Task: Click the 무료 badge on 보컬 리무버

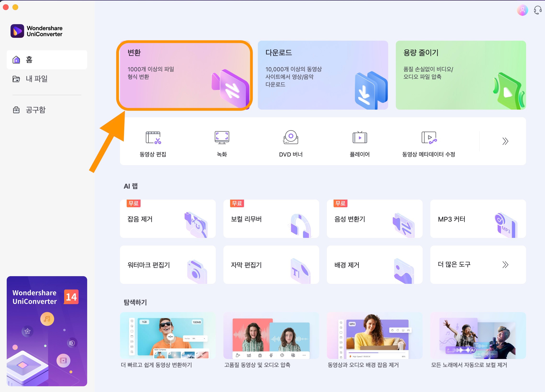Action: (237, 203)
